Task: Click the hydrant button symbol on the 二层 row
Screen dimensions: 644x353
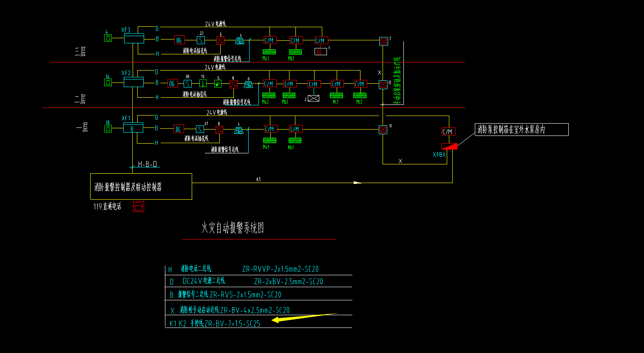Action: click(383, 85)
